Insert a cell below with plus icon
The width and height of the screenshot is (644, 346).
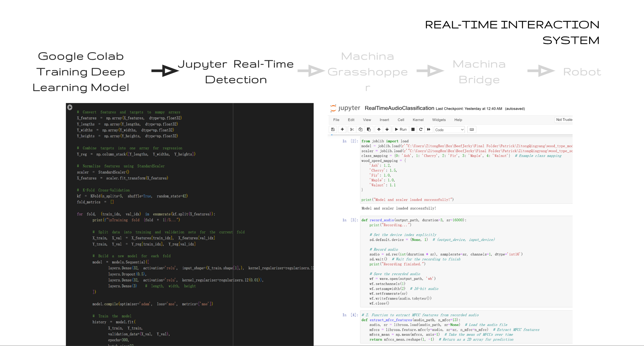[x=342, y=129]
